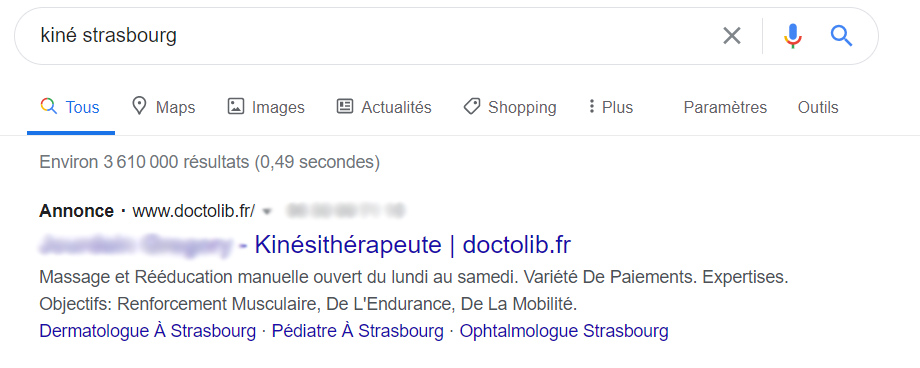Viewport: 920px width, 368px height.
Task: Click the www.doctolib.fr/ ad URL
Action: (x=194, y=211)
